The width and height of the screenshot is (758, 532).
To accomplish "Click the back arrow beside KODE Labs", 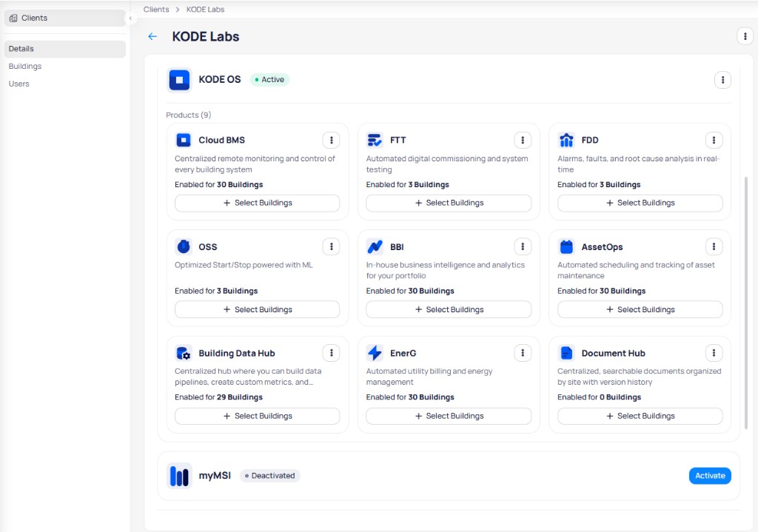I will click(x=152, y=37).
